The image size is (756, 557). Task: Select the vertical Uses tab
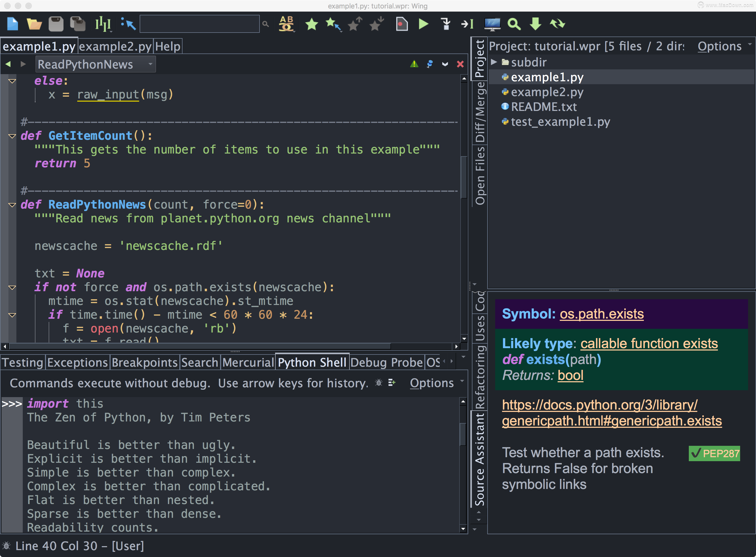click(480, 328)
